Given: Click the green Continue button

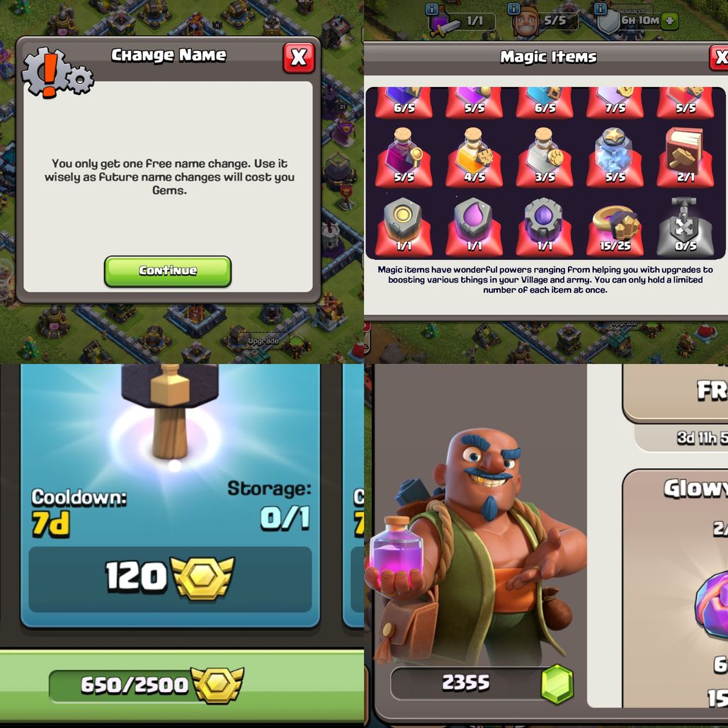Looking at the screenshot, I should (x=168, y=271).
